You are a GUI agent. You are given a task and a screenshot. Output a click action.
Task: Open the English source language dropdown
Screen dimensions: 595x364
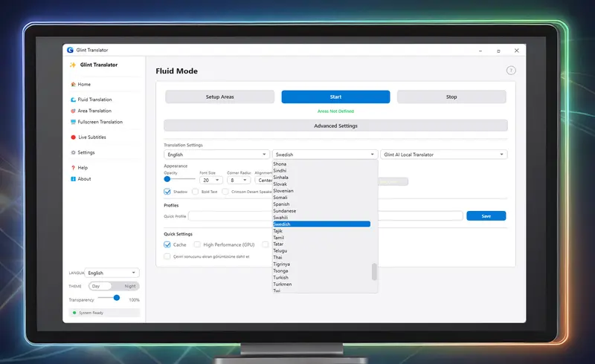pyautogui.click(x=216, y=155)
